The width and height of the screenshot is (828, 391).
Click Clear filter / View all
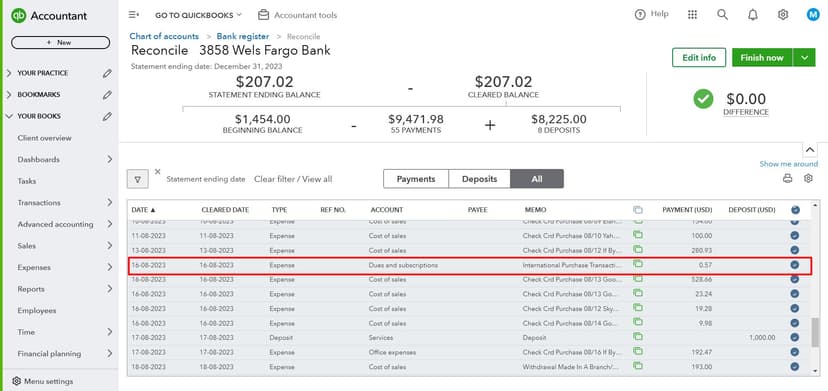(x=293, y=179)
